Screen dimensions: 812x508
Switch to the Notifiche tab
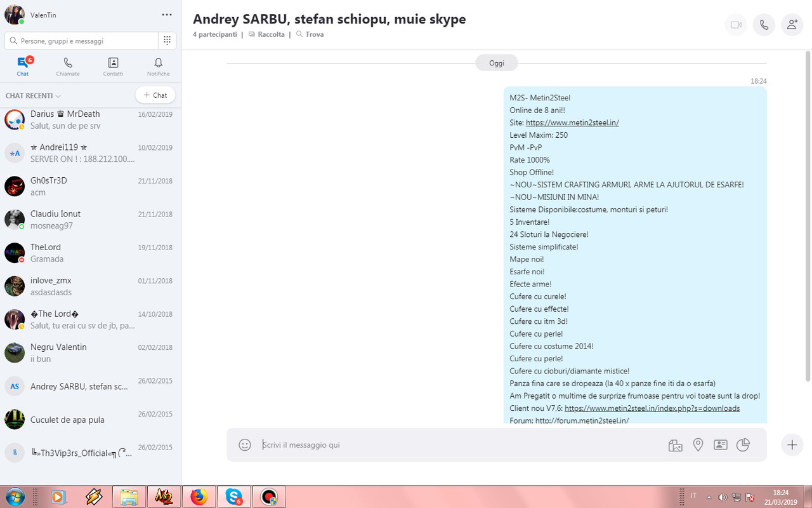pos(159,66)
